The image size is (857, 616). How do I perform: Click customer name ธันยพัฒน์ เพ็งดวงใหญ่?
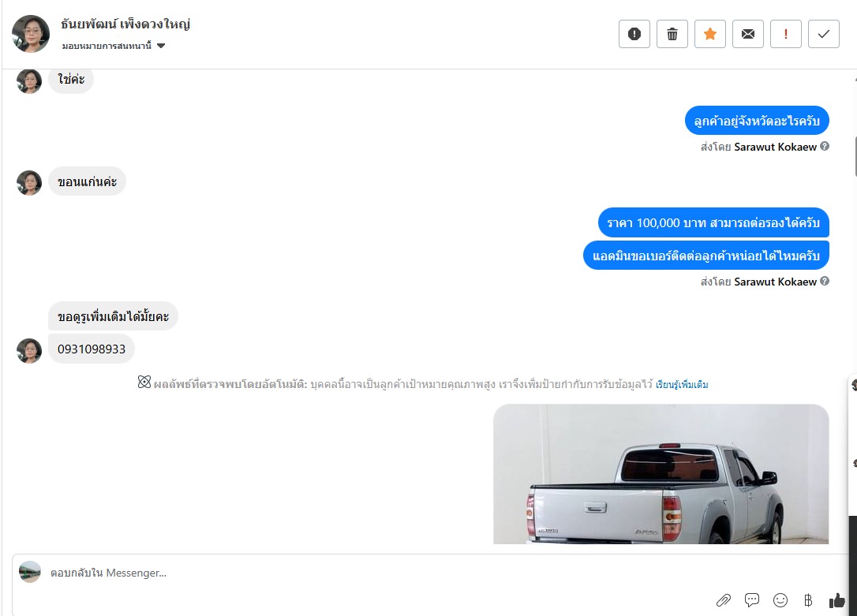(x=125, y=24)
